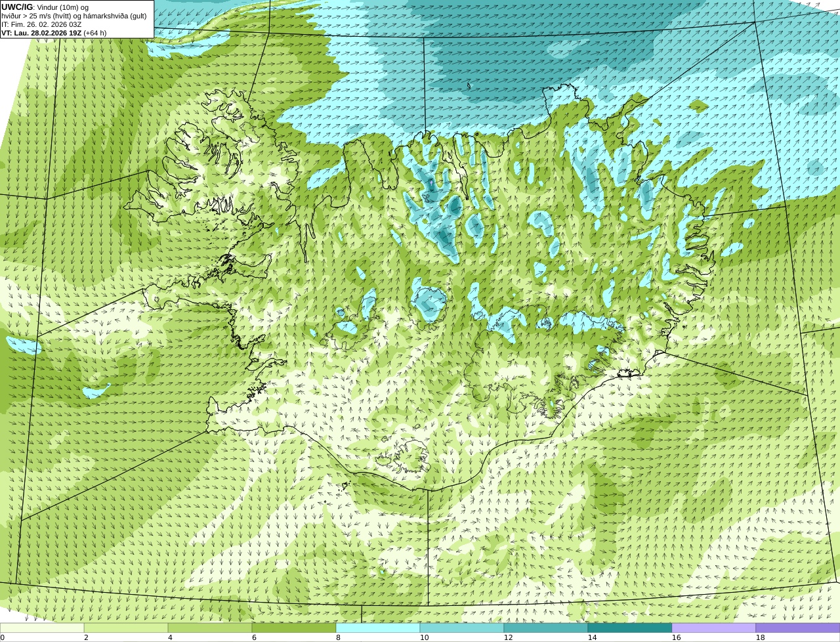The image size is (840, 642).
Task: Click the title text "UWC/IG: Vindur (10m) og"
Action: coord(45,7)
